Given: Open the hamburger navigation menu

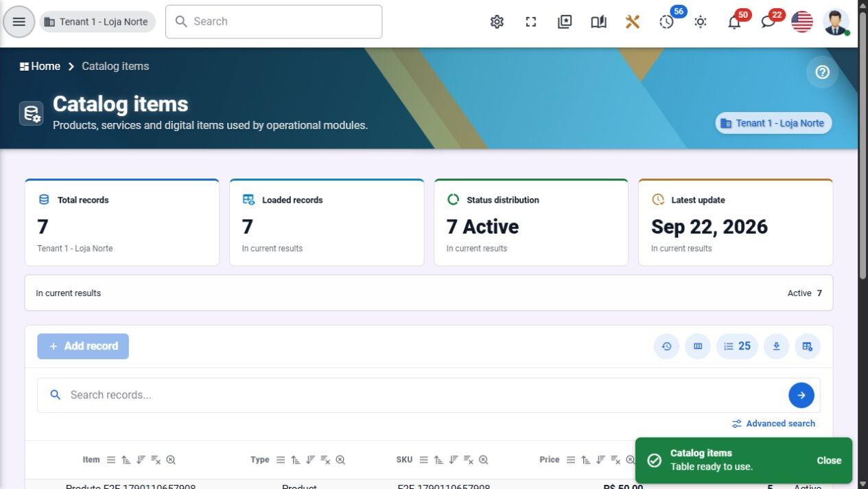Looking at the screenshot, I should 19,22.
